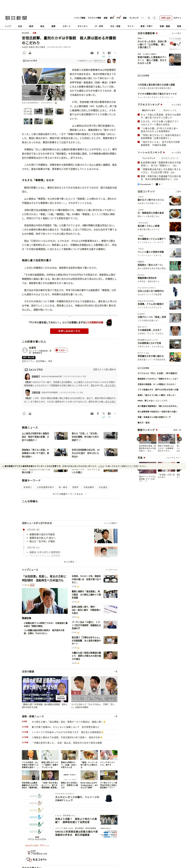Click the help question mark icon
This screenshot has height=868, width=186.
154,18
